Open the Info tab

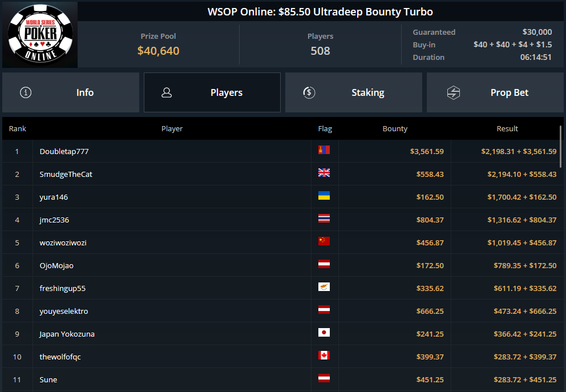(71, 92)
